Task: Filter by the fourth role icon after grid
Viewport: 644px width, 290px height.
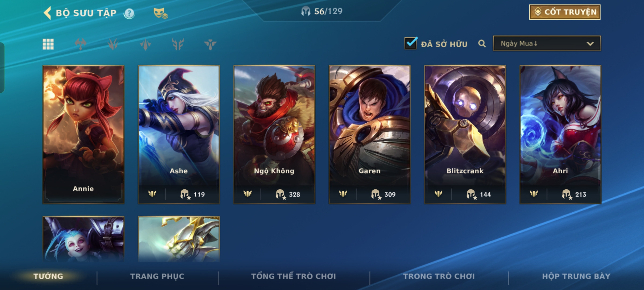Action: pos(178,44)
